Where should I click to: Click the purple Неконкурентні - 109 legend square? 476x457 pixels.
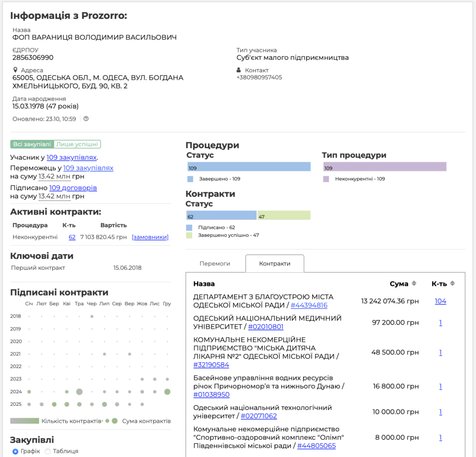click(326, 179)
